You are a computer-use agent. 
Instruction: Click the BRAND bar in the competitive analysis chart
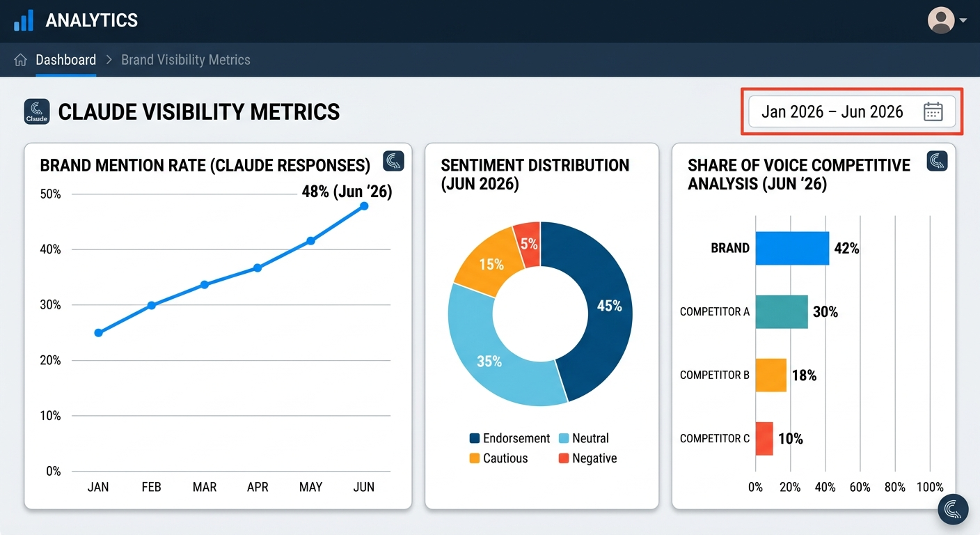pos(792,248)
